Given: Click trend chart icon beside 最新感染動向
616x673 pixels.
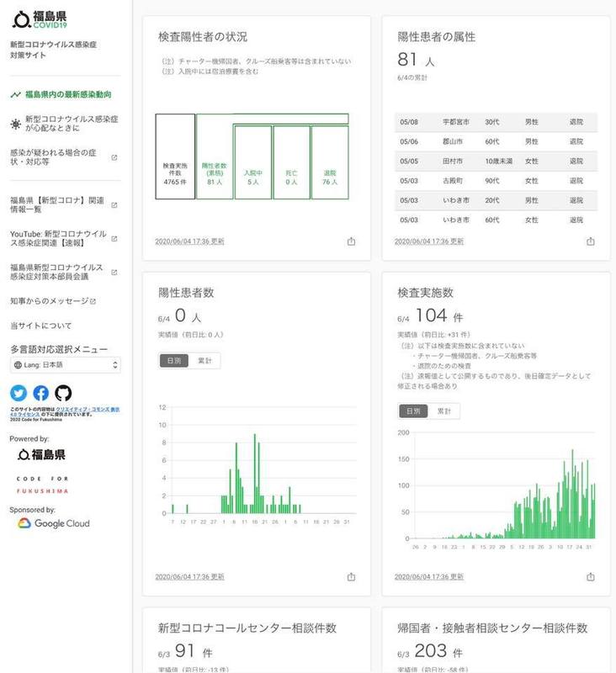Looking at the screenshot, I should tap(15, 94).
